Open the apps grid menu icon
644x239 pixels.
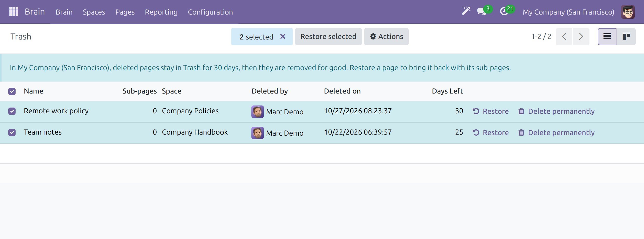pyautogui.click(x=14, y=12)
